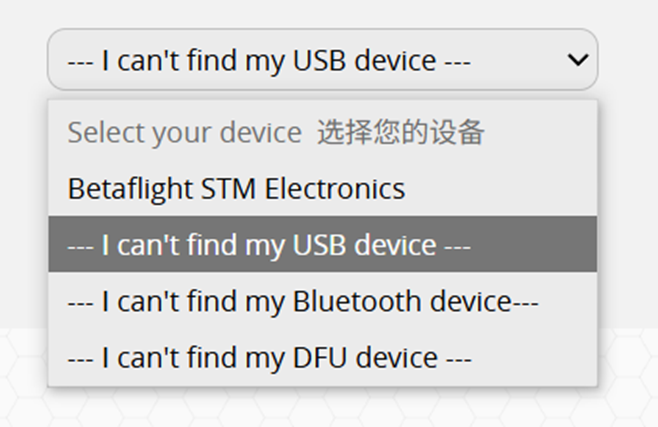Image resolution: width=658 pixels, height=427 pixels.
Task: Select Betaflight STM Electronics device option
Action: click(322, 188)
